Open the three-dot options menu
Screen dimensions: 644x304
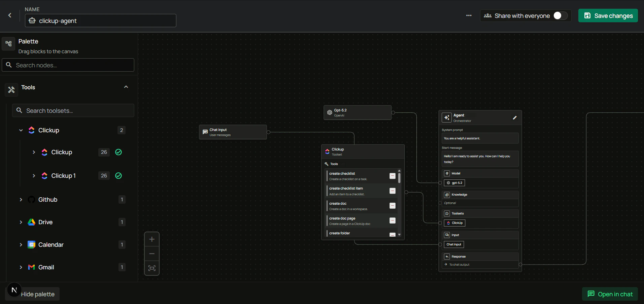tap(469, 15)
